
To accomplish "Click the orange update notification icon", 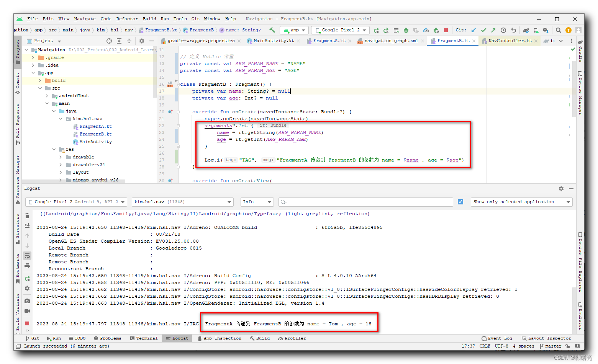I will (x=569, y=30).
